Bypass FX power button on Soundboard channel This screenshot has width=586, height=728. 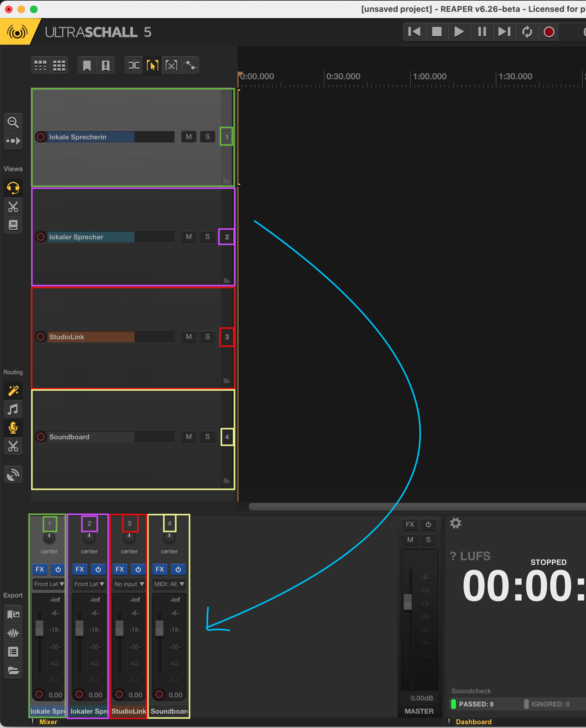(178, 569)
